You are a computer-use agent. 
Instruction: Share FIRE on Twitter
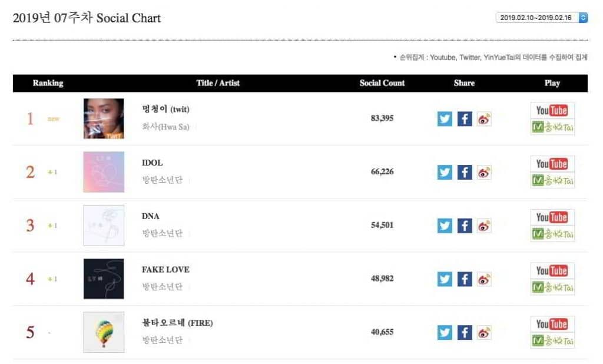click(x=445, y=332)
